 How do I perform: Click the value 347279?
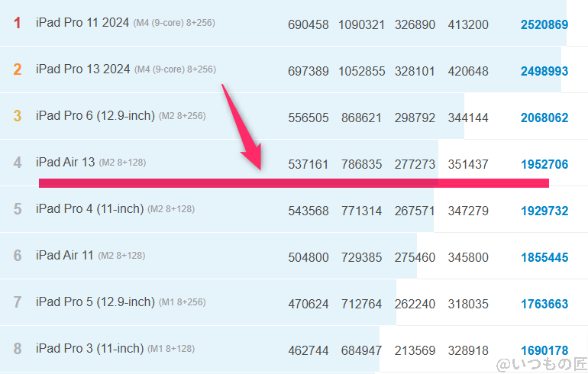[x=468, y=211]
